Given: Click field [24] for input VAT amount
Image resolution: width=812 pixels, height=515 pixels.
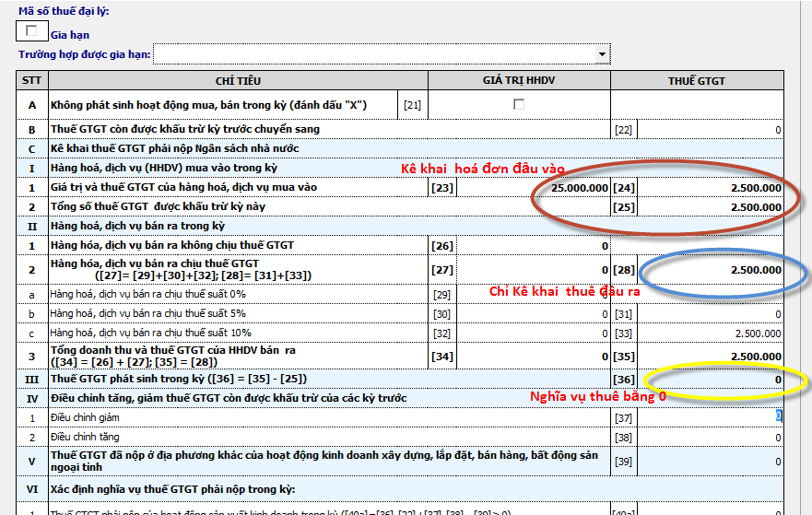Looking at the screenshot, I should click(711, 188).
